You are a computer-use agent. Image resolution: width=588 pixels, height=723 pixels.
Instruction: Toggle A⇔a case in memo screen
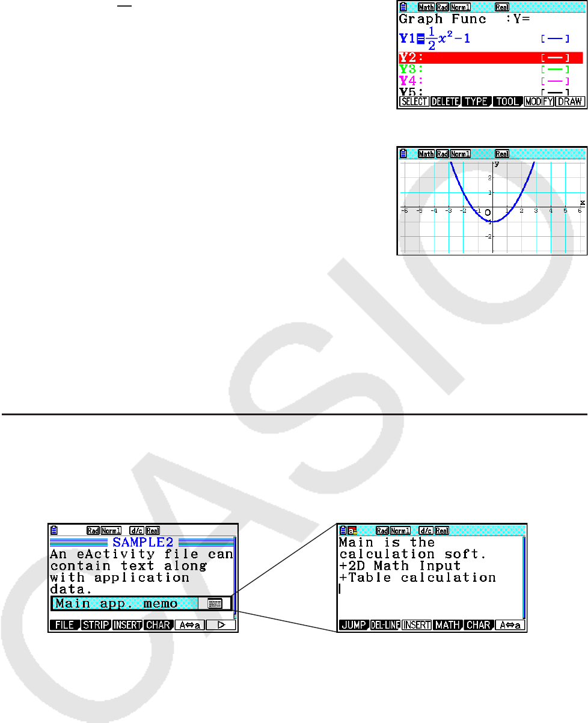pos(510,625)
